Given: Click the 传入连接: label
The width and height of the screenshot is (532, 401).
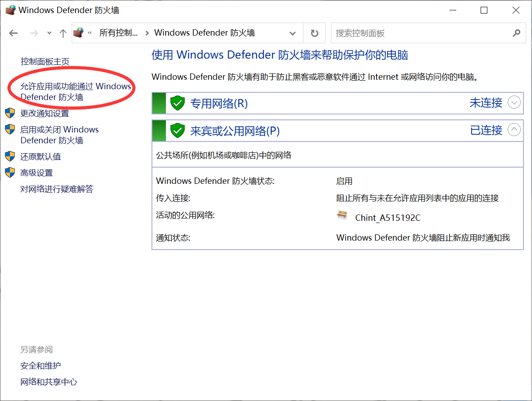Looking at the screenshot, I should click(x=173, y=198).
